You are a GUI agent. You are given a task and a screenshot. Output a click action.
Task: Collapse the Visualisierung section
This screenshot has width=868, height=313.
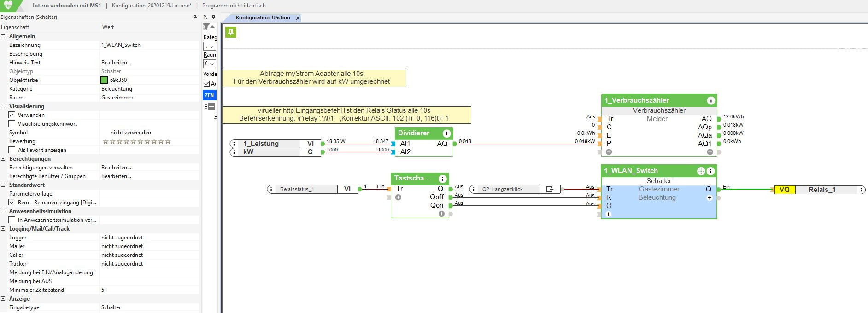3,106
